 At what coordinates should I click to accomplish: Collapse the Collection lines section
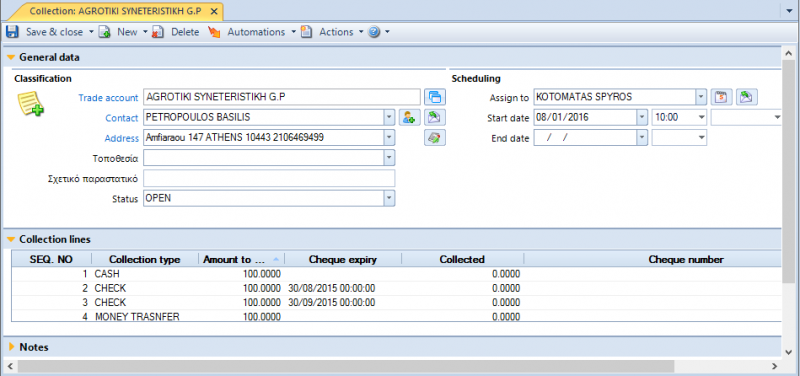pos(11,239)
